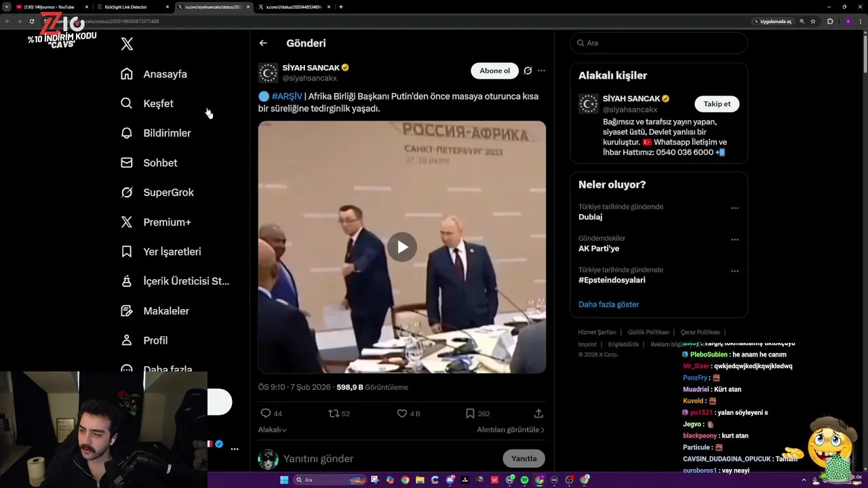Open SİYAH SANCAK profile avatar on post
The height and width of the screenshot is (488, 868).
(x=268, y=73)
